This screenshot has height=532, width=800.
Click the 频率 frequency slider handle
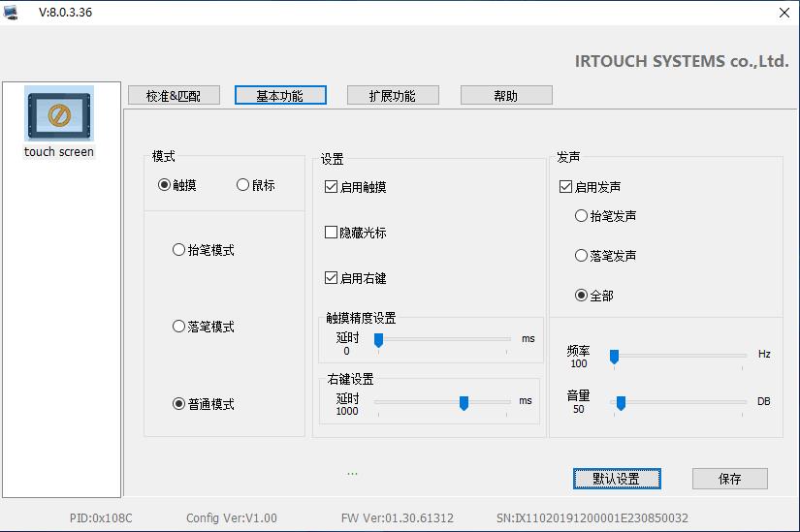(x=614, y=357)
